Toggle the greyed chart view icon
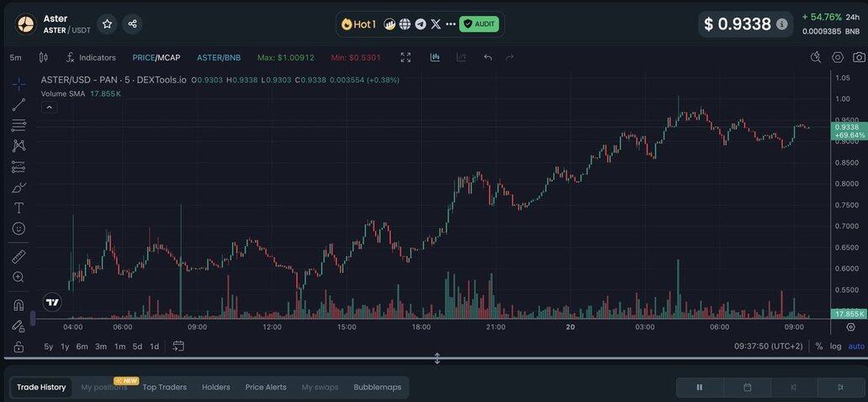The width and height of the screenshot is (868, 402). (461, 57)
